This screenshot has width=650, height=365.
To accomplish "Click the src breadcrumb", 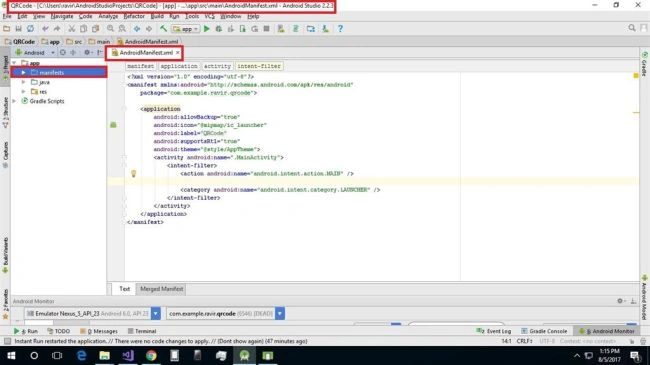I will click(74, 41).
